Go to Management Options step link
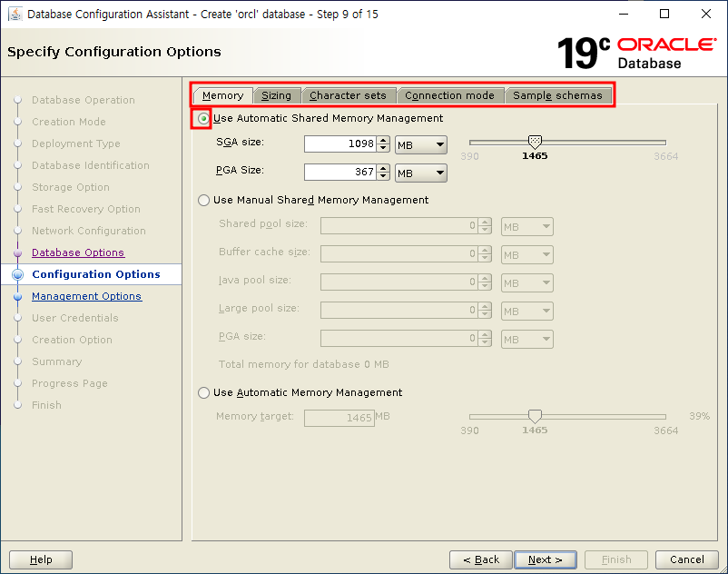 click(x=86, y=296)
